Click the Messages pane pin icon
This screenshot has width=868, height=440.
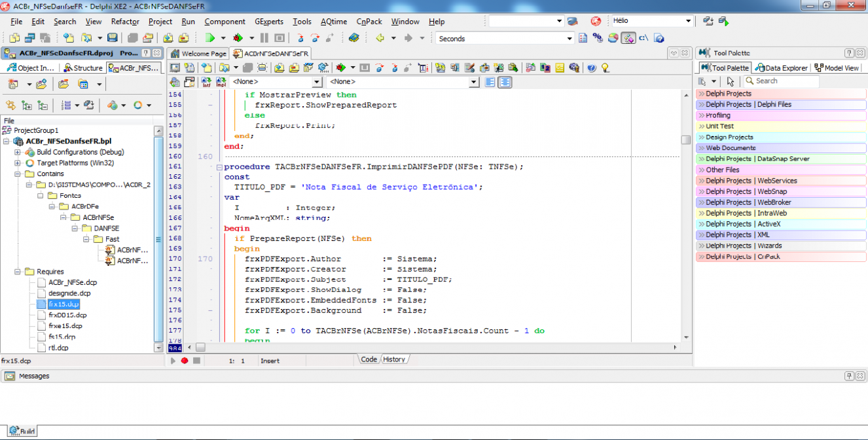click(849, 376)
